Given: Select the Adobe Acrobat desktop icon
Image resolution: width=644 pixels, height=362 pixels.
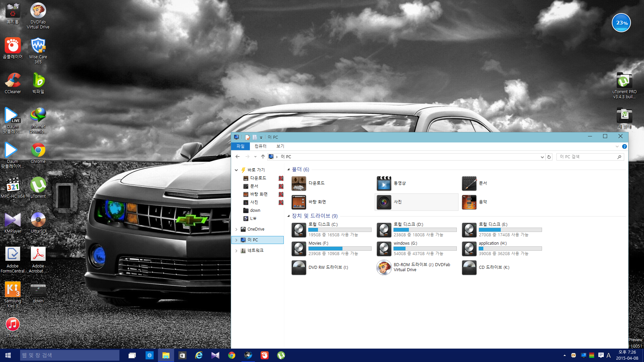Looking at the screenshot, I should pyautogui.click(x=38, y=260).
